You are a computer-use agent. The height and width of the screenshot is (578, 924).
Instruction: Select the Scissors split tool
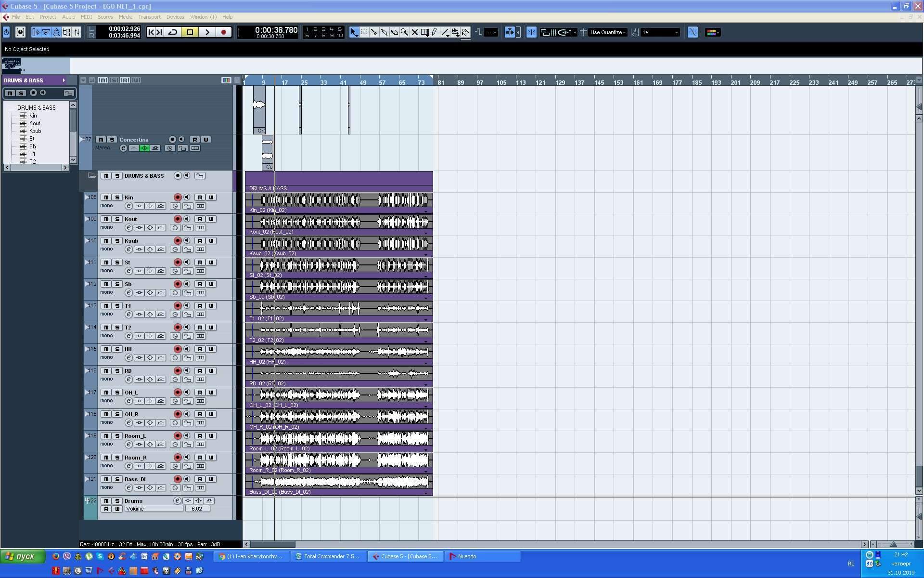374,32
